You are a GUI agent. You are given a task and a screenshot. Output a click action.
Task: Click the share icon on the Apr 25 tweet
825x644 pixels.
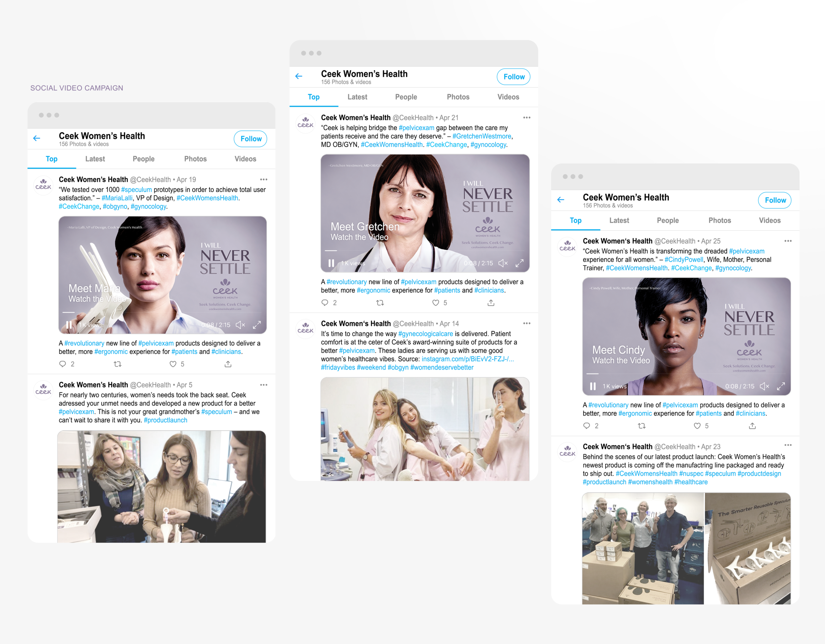pos(752,426)
